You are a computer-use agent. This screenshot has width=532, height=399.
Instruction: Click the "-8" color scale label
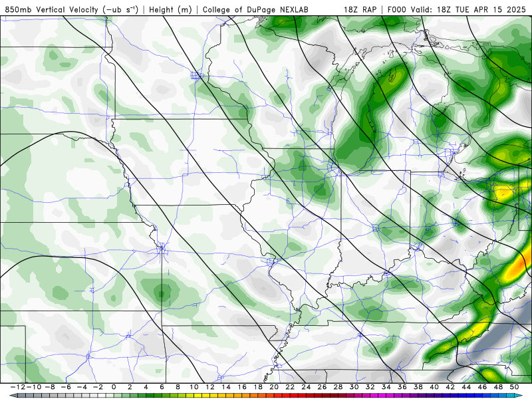pos(49,387)
